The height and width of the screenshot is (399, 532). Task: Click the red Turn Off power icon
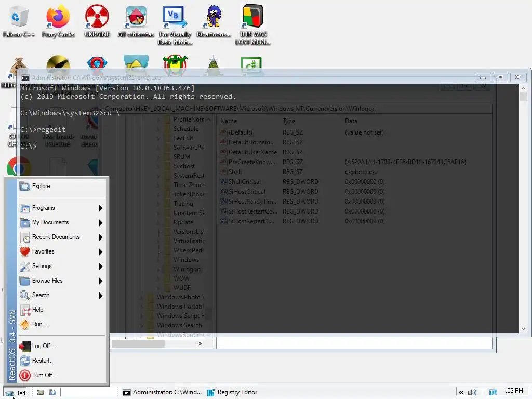click(x=25, y=375)
